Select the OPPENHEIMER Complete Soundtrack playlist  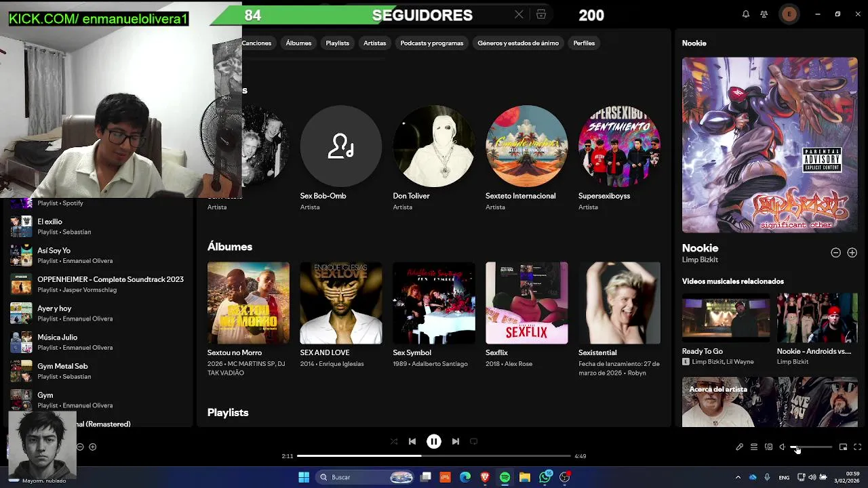click(98, 284)
